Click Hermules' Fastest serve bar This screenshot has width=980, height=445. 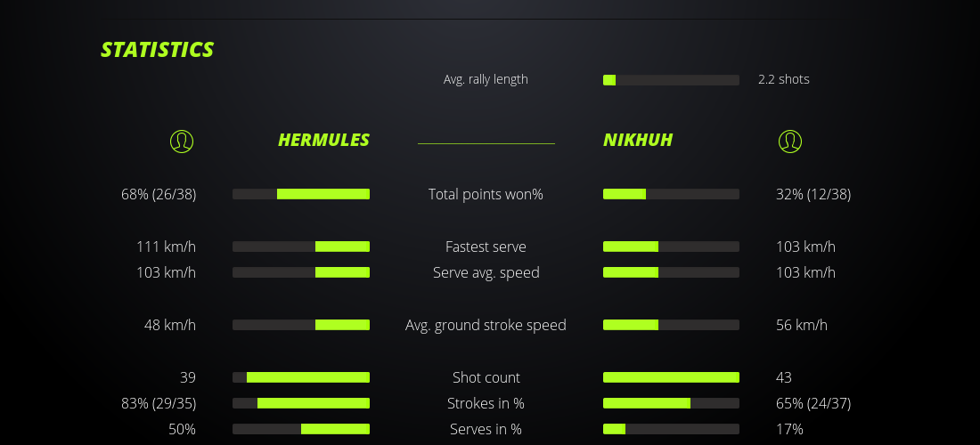301,247
